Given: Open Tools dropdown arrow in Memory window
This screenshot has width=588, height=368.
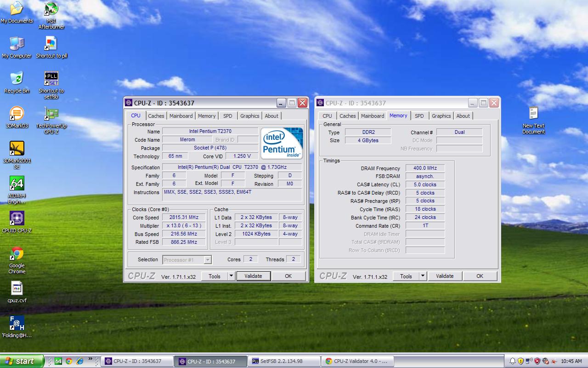Looking at the screenshot, I should point(423,276).
